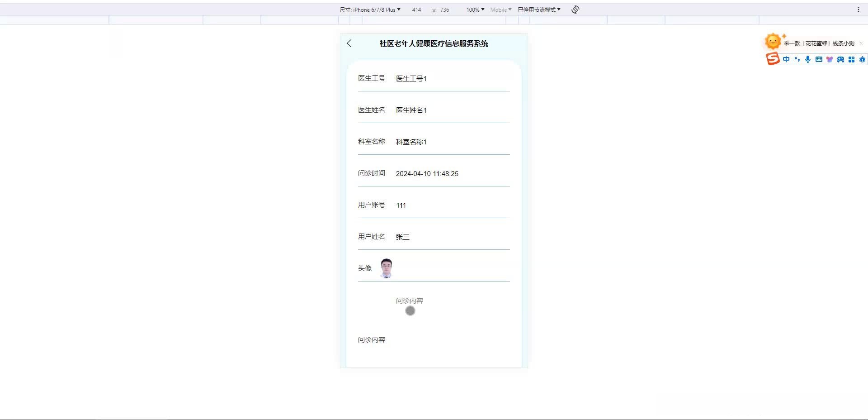868x420 pixels.
Task: Toggle Chinese/English input mode
Action: (786, 59)
